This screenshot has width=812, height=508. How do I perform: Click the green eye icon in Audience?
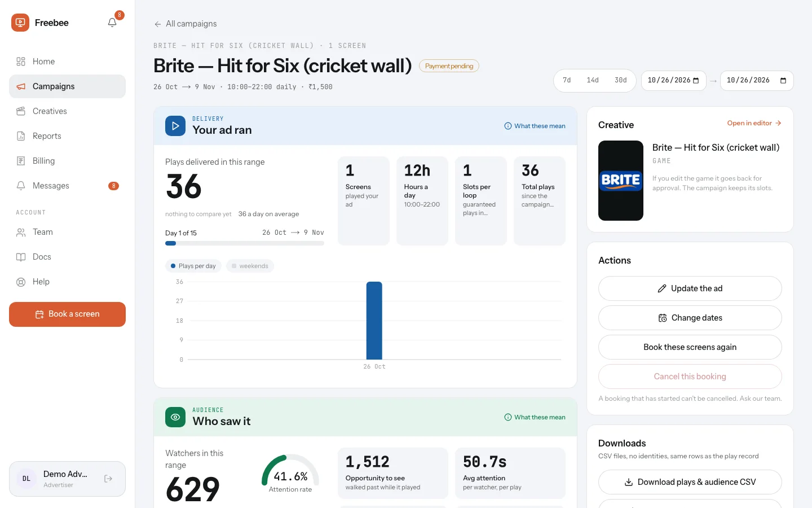tap(175, 417)
